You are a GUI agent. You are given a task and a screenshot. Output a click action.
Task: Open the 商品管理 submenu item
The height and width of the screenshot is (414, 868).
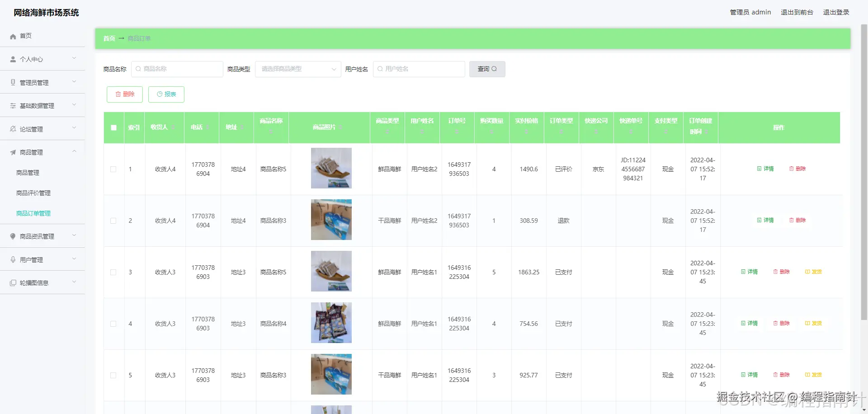point(28,173)
